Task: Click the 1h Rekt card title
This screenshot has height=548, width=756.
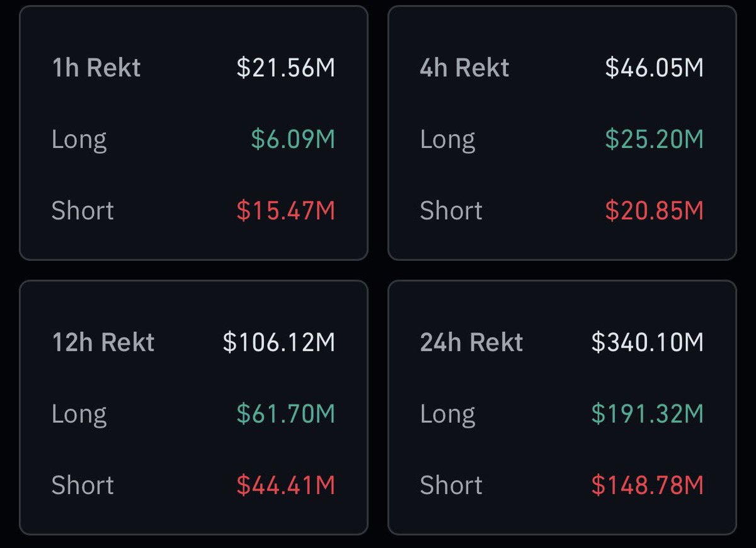Action: [x=96, y=67]
